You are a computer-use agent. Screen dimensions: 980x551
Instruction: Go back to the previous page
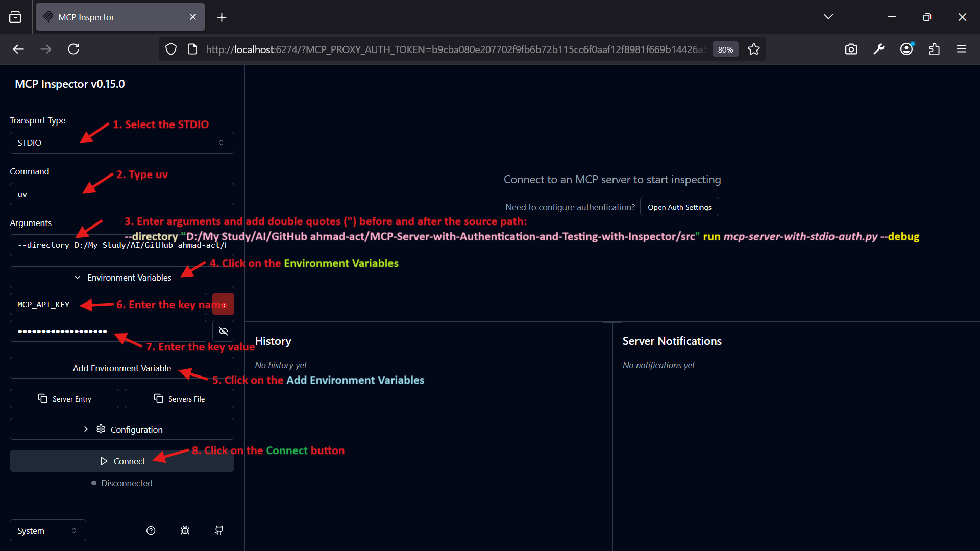coord(18,49)
